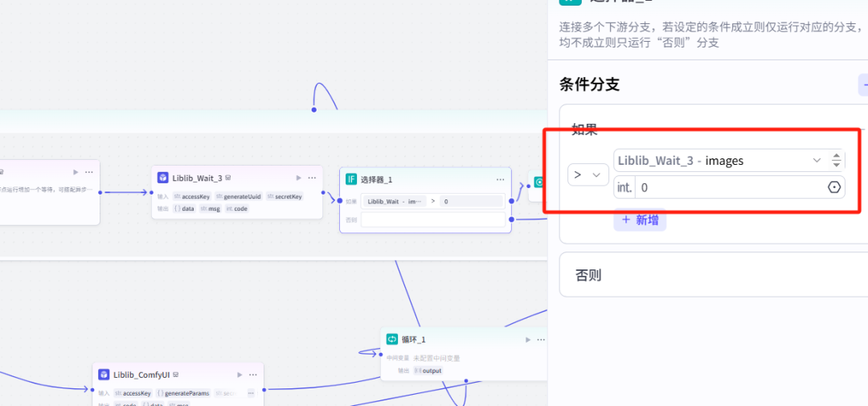Click the generateUuid input tag on Liblib_Wait_3
The width and height of the screenshot is (868, 406).
[x=238, y=196]
